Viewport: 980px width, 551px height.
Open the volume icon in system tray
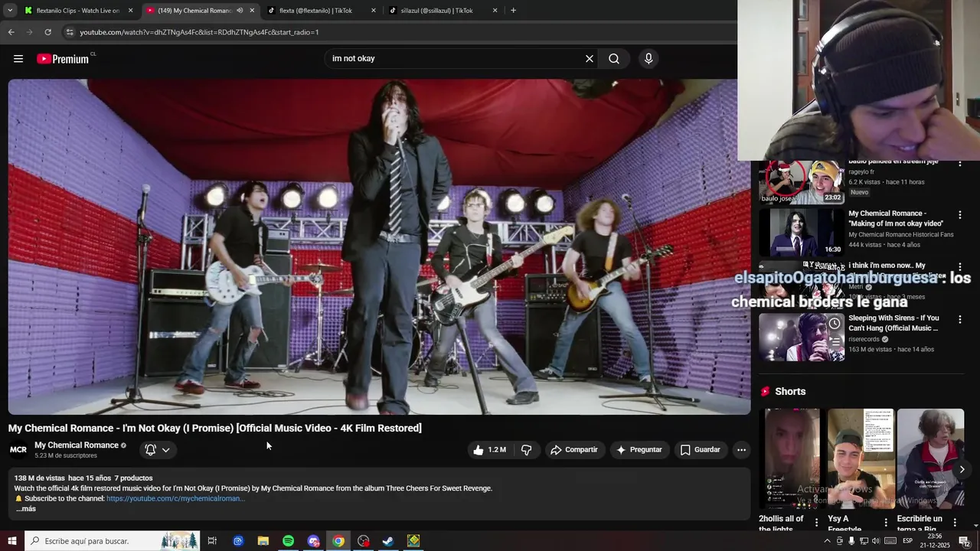876,541
